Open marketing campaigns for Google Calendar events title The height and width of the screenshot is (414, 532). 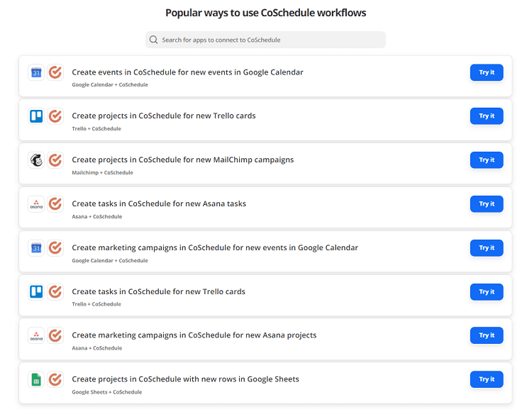tap(214, 247)
